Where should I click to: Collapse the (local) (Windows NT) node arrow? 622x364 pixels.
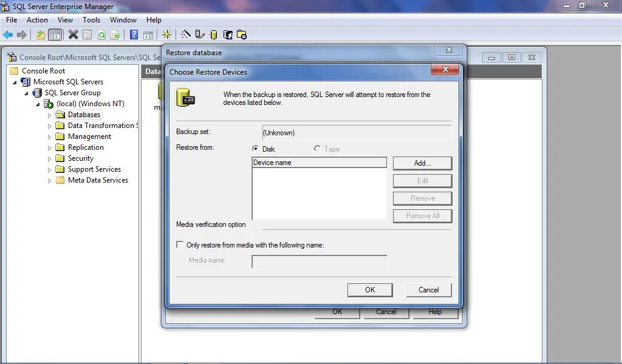(38, 104)
